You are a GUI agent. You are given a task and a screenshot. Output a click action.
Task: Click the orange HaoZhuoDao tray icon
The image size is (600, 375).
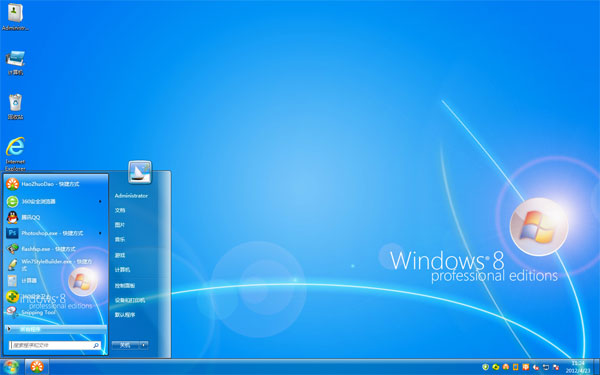coord(505,367)
